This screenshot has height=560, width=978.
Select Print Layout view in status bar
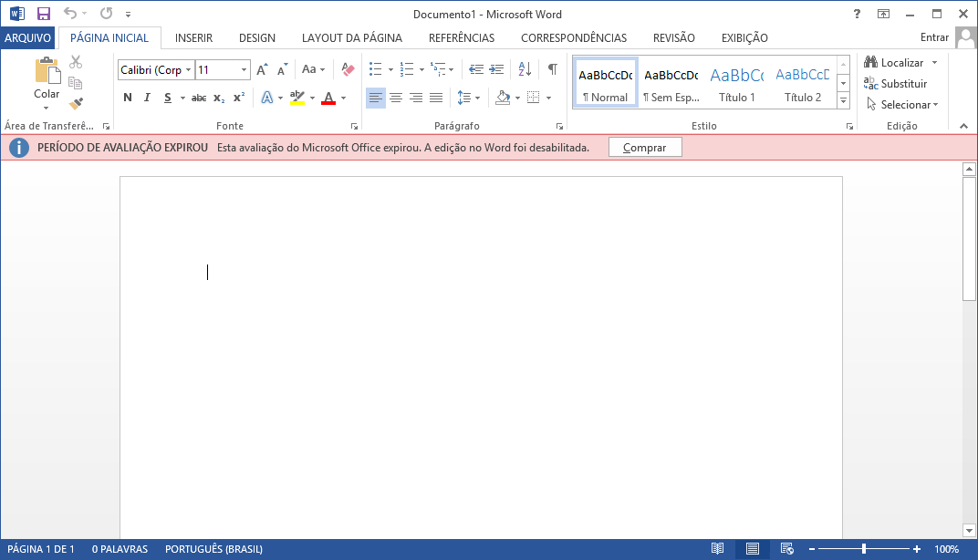click(753, 549)
